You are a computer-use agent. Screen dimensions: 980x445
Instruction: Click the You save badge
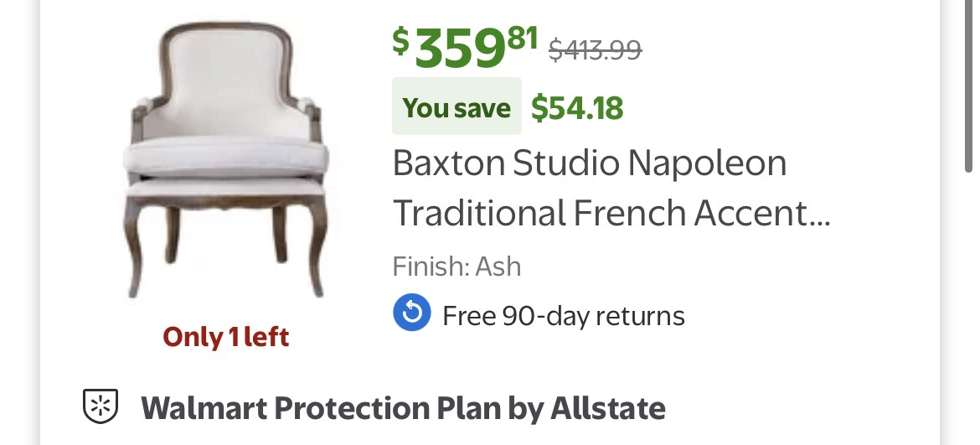(456, 107)
